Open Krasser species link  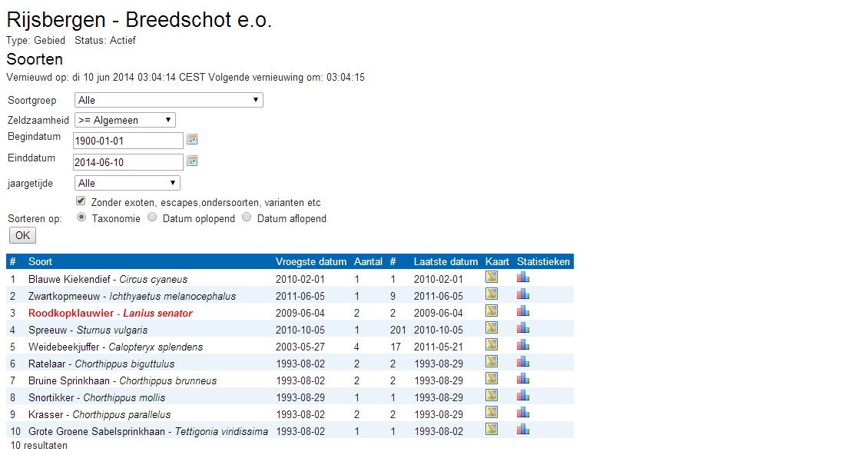point(100,414)
